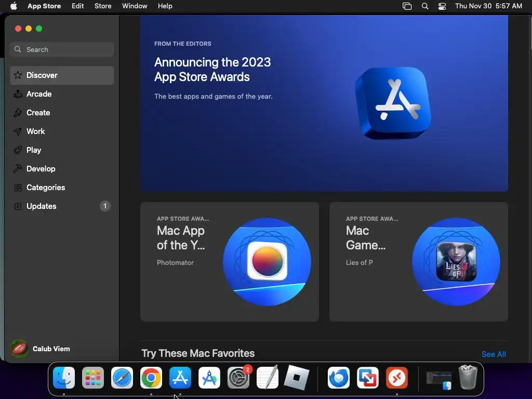Viewport: 532px width, 399px height.
Task: Choose the Work paper plane icon
Action: 18,131
